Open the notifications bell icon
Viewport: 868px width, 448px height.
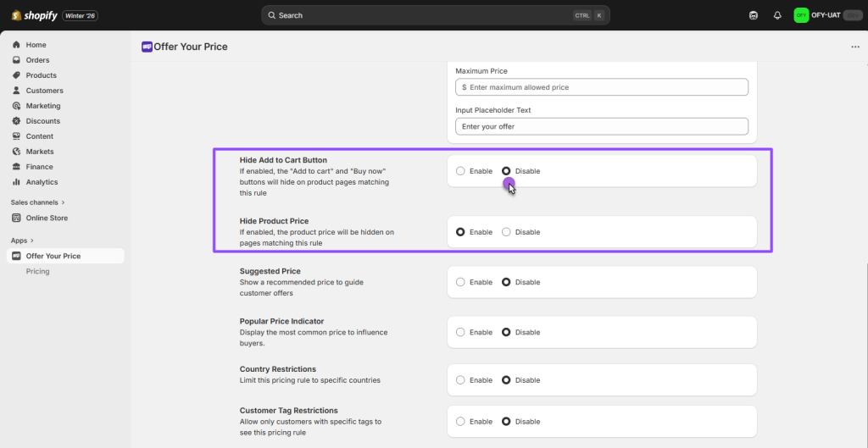coord(777,15)
